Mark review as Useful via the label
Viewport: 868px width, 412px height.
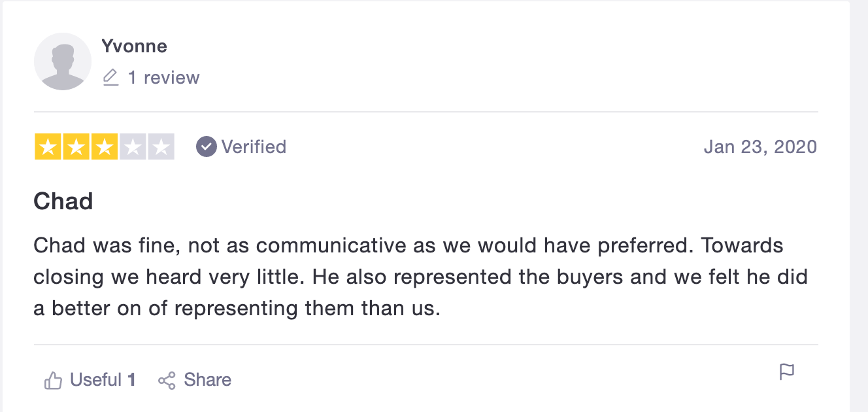95,380
